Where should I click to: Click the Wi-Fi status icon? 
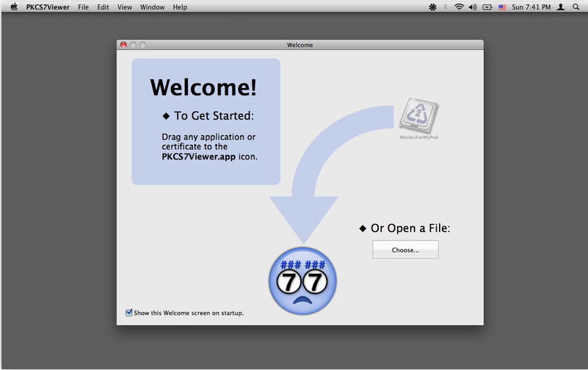click(x=459, y=7)
